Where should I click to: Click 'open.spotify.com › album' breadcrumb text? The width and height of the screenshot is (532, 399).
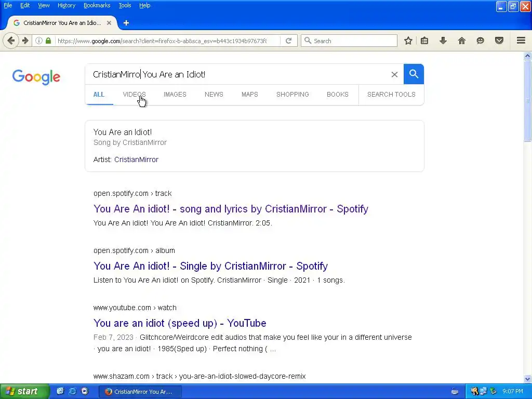click(134, 250)
